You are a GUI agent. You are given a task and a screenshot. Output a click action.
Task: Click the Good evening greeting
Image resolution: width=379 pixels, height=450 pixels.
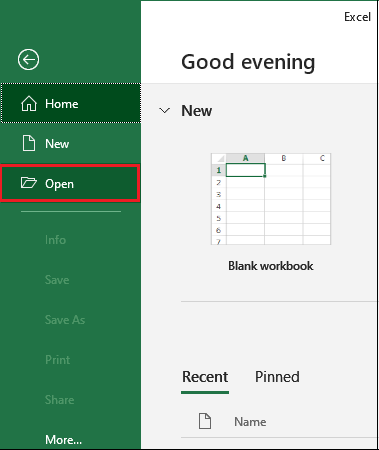(248, 62)
